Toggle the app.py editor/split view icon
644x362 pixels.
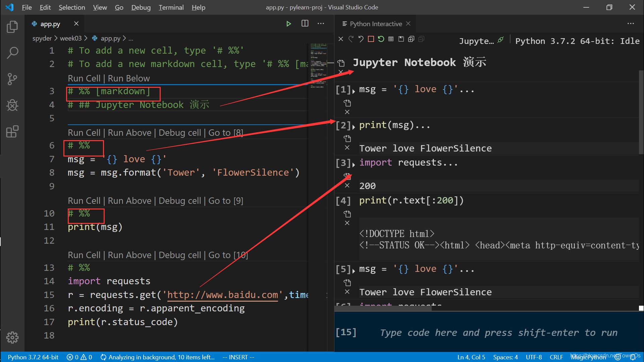pyautogui.click(x=305, y=23)
